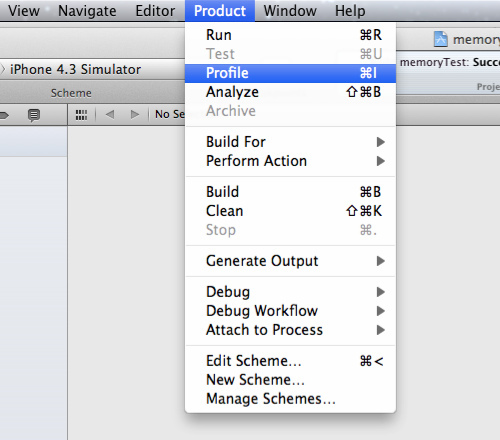Viewport: 500px width, 440px height.
Task: Open the log navigator speech bubble icon
Action: click(x=34, y=115)
